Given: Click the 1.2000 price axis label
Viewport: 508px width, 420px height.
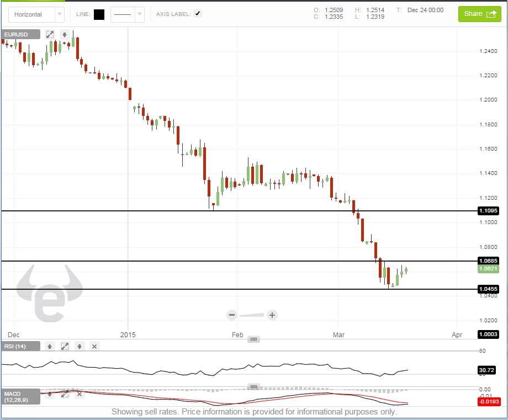Looking at the screenshot, I should (x=488, y=100).
